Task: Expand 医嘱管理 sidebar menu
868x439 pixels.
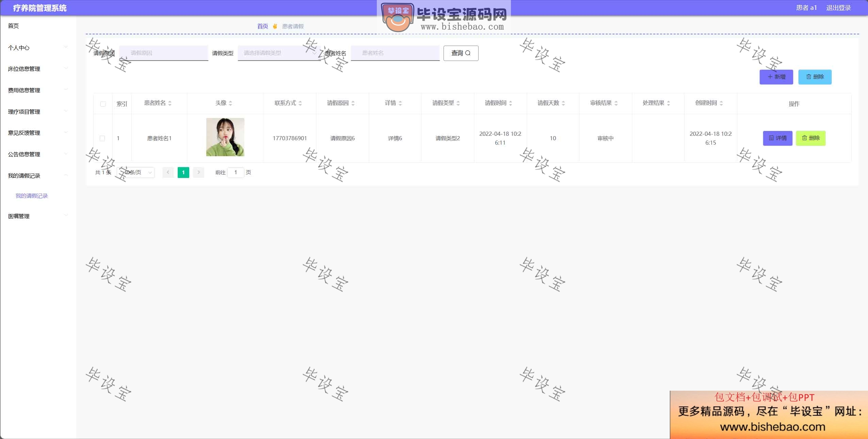Action: [x=38, y=216]
